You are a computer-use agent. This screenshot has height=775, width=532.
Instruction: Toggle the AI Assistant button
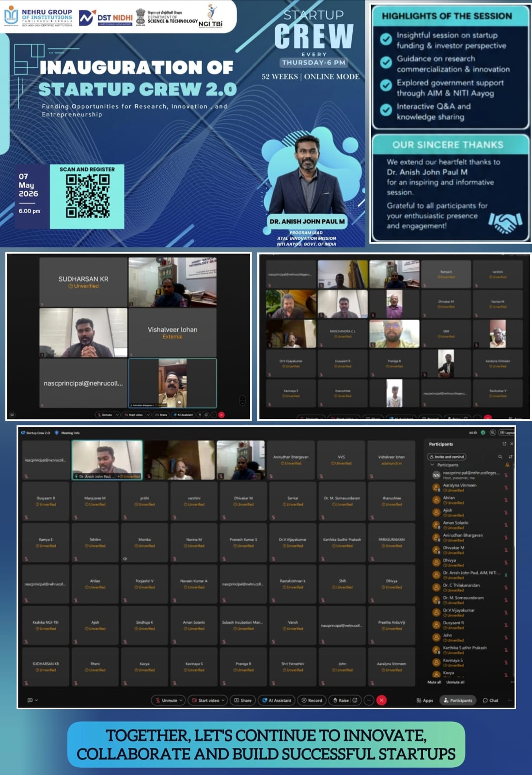coord(277,700)
